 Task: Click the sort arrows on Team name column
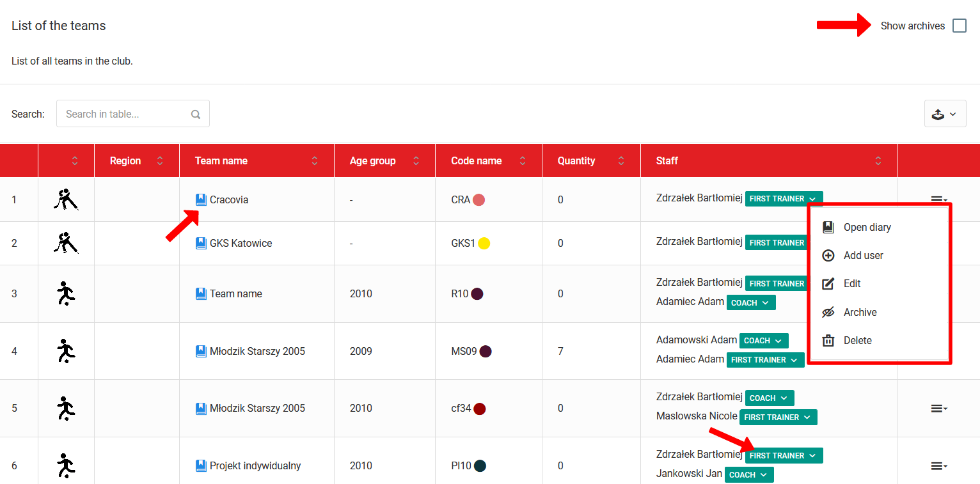pyautogui.click(x=315, y=161)
